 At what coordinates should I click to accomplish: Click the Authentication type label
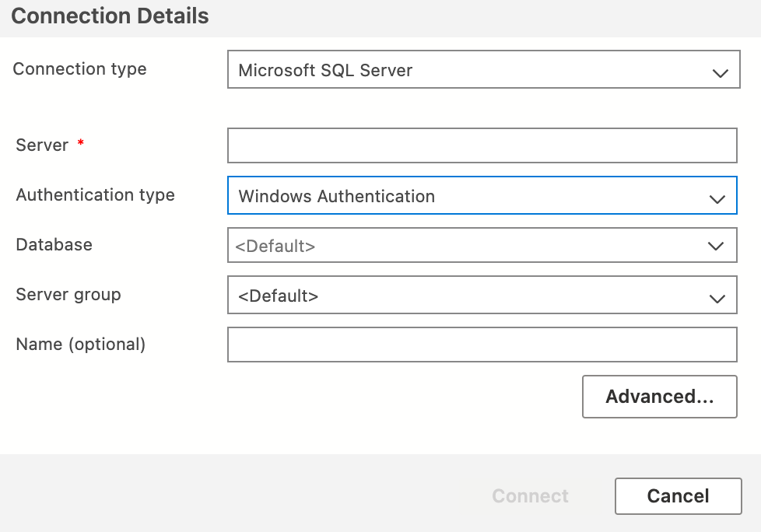pyautogui.click(x=95, y=195)
